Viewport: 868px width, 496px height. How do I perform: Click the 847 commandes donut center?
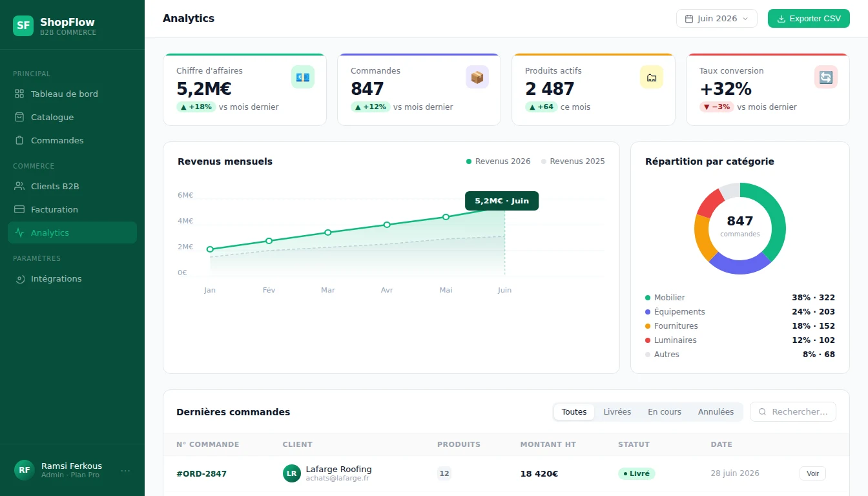pyautogui.click(x=740, y=225)
